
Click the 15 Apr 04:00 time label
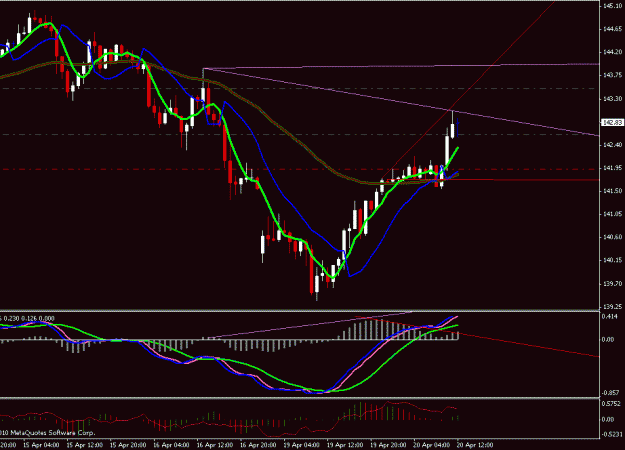click(x=41, y=445)
